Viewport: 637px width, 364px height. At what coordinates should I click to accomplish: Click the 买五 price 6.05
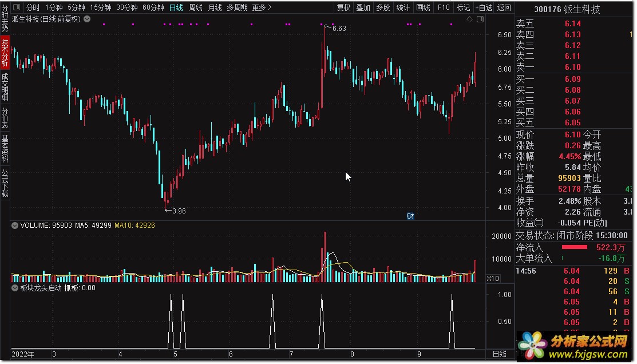(573, 122)
